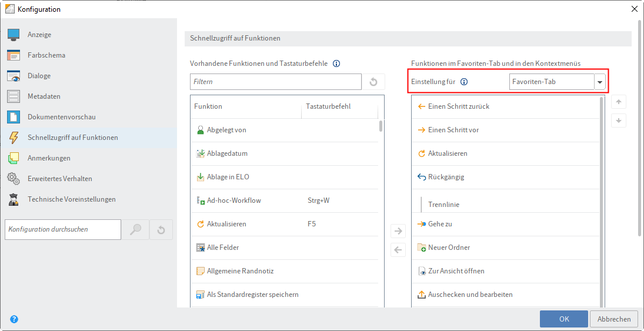Open the Dialoge configuration section
This screenshot has width=644, height=331.
[89, 76]
